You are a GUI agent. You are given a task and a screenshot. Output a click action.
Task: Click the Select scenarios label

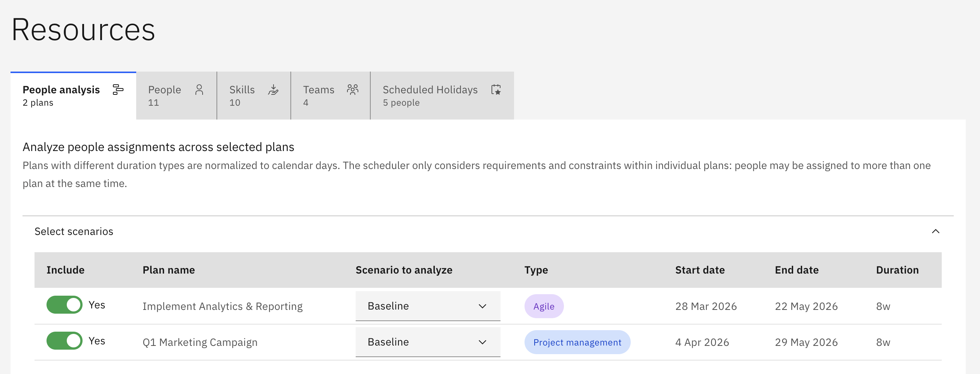coord(74,232)
